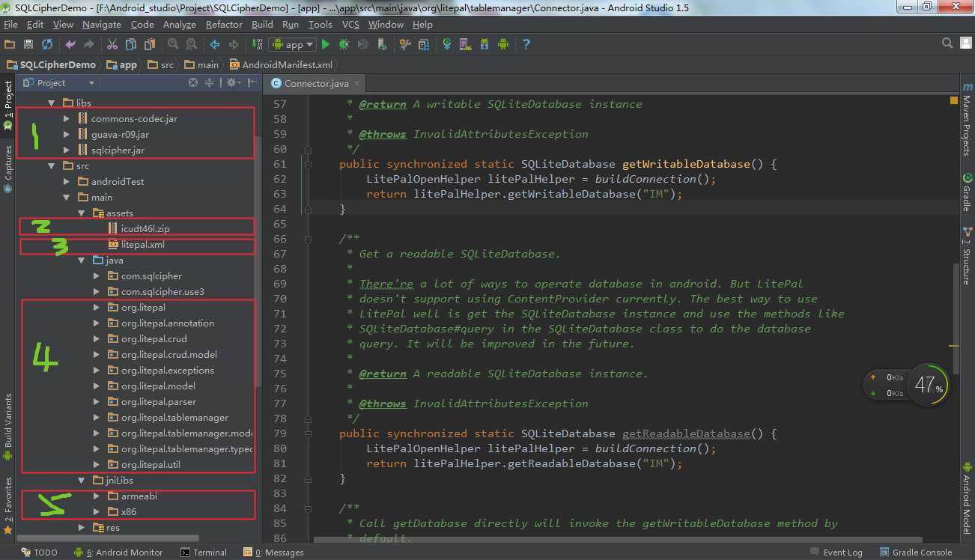Open the Project panel gear settings
975x560 pixels.
(x=232, y=83)
